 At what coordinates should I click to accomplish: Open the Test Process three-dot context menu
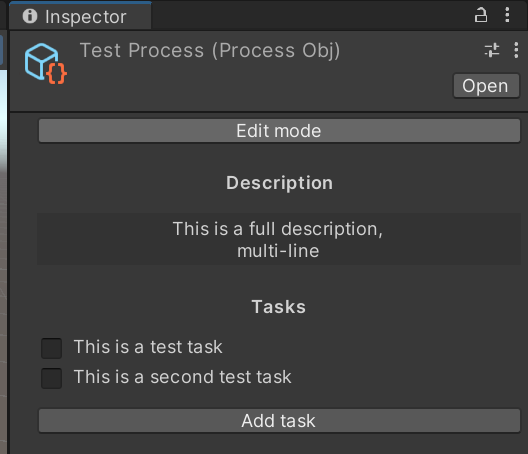pos(516,51)
